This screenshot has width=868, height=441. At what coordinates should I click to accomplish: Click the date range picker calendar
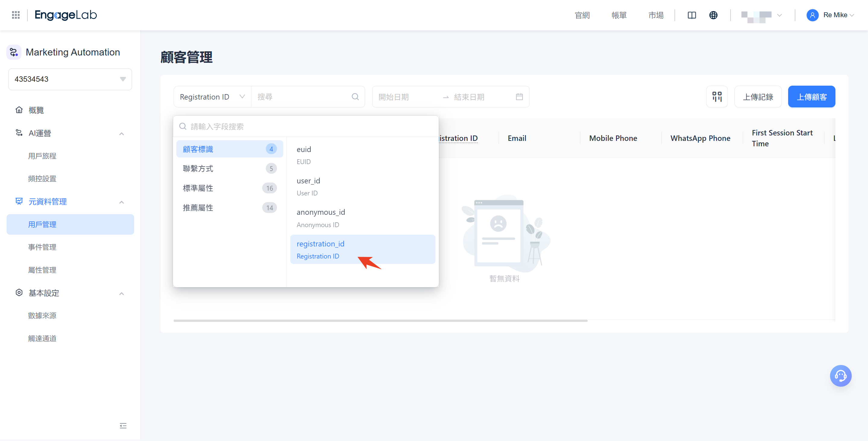pos(519,97)
